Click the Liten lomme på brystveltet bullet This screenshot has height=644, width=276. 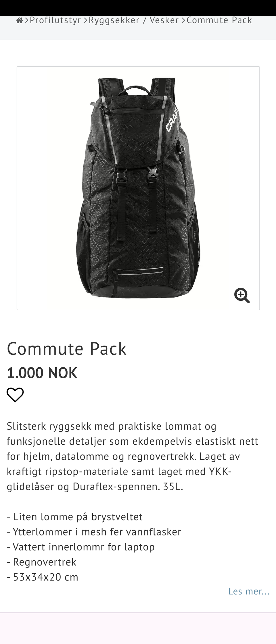[75, 517]
